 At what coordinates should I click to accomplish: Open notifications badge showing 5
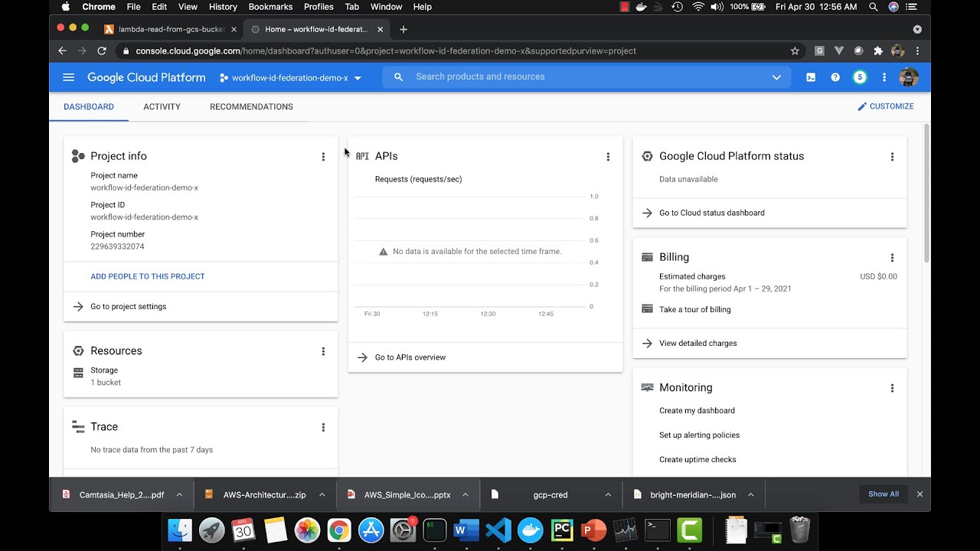pyautogui.click(x=860, y=77)
